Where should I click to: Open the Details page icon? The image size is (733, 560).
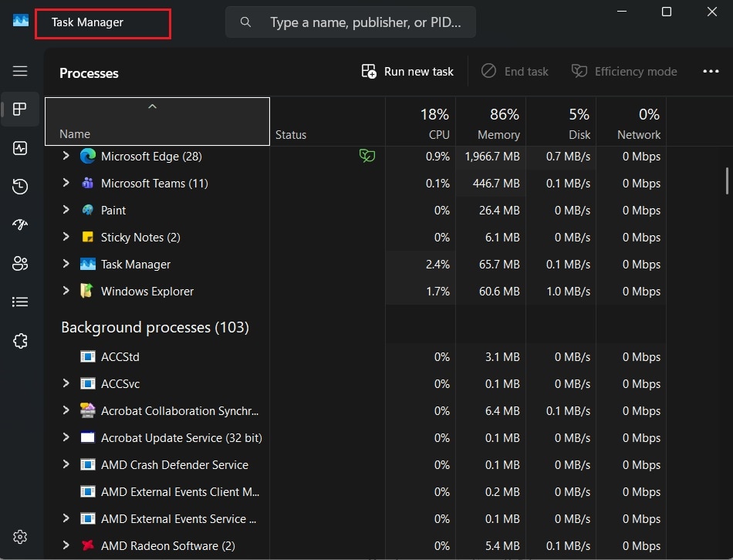click(x=20, y=302)
